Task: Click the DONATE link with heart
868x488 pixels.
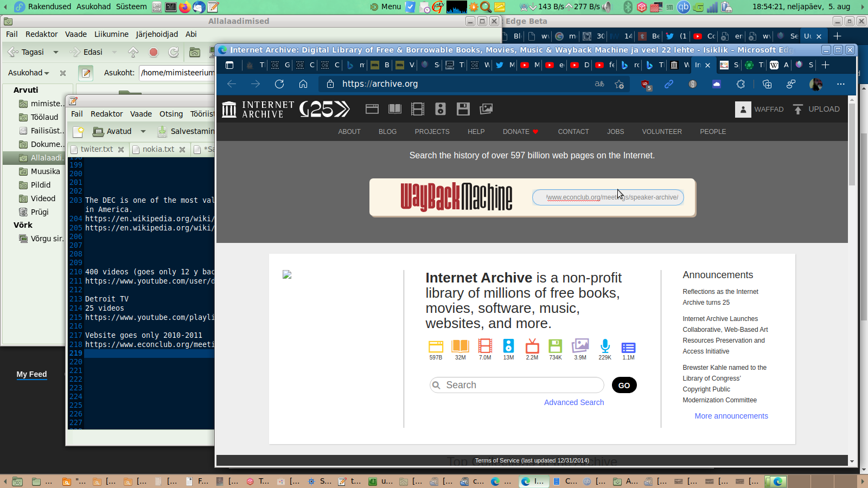Action: 520,132
